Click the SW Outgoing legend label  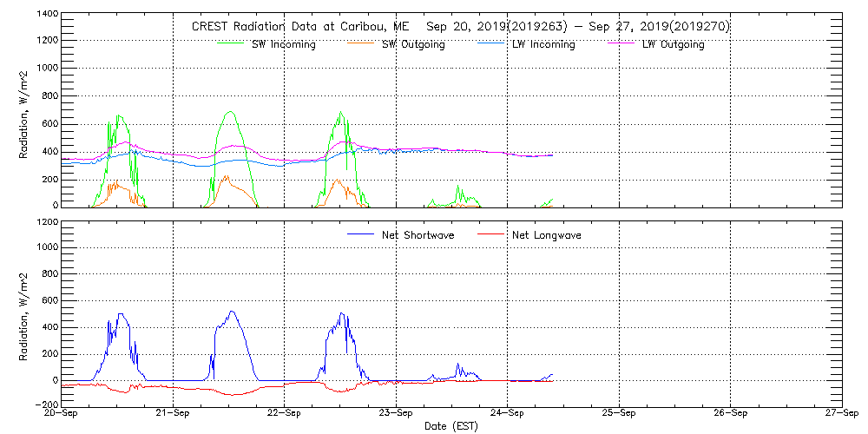413,44
